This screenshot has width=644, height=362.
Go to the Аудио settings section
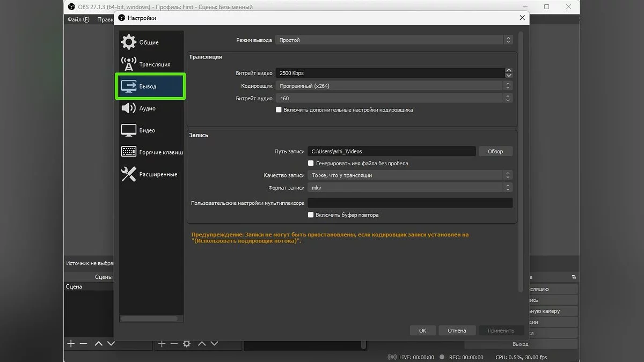point(151,108)
